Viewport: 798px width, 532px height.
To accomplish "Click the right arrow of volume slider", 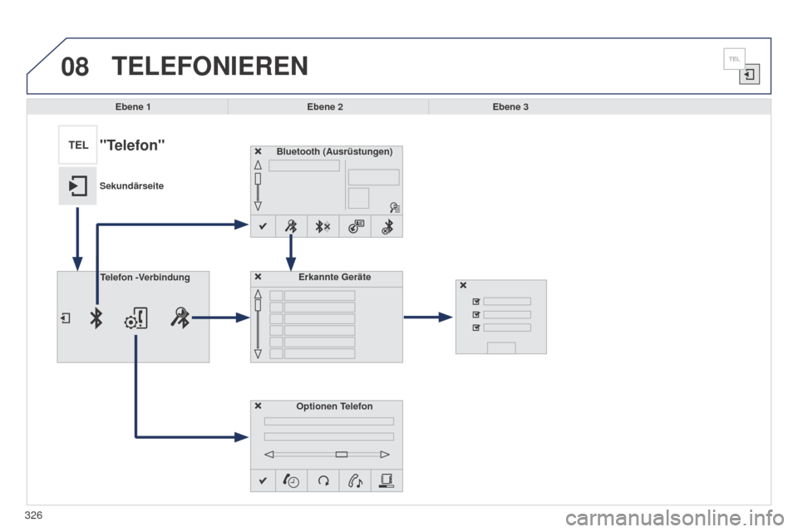I will pyautogui.click(x=385, y=454).
